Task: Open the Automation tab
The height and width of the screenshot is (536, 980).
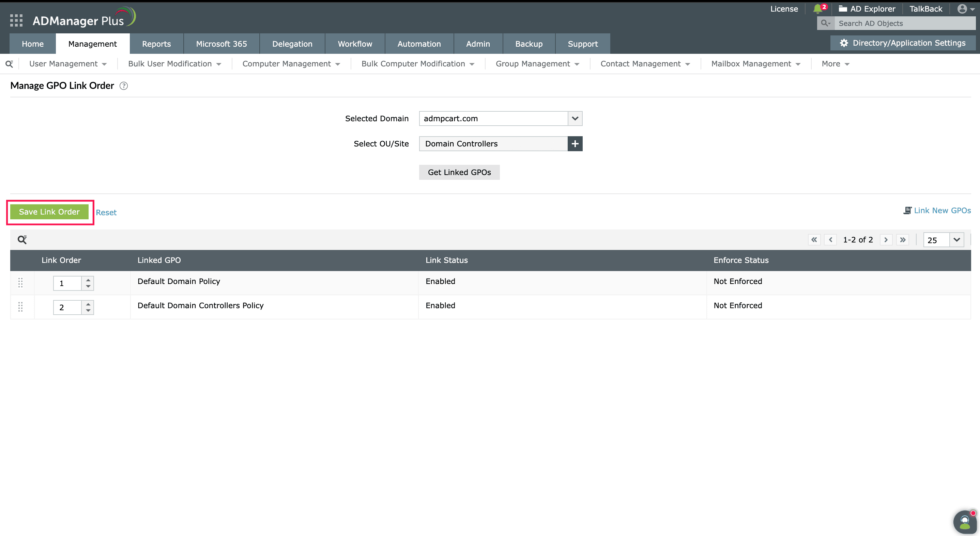Action: (x=418, y=44)
